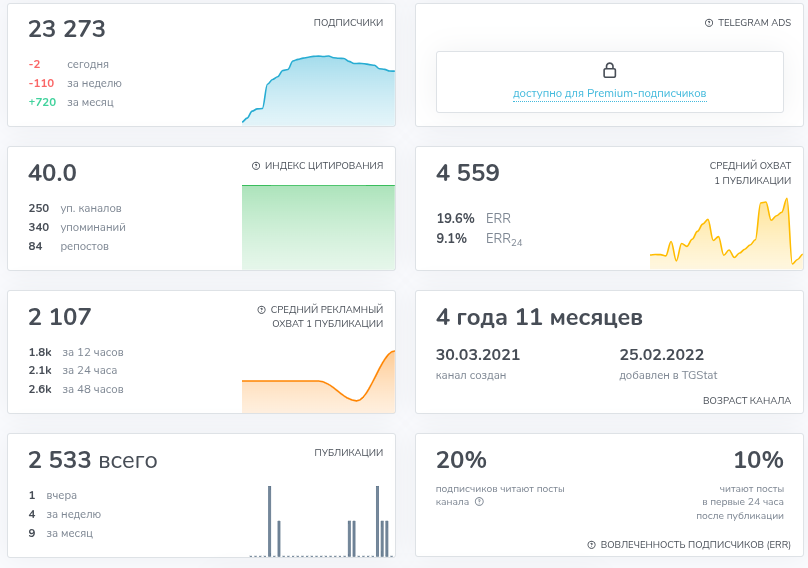Click help icon beside ИНДЕКС ЦИТИРОВАНИЯ

click(256, 165)
